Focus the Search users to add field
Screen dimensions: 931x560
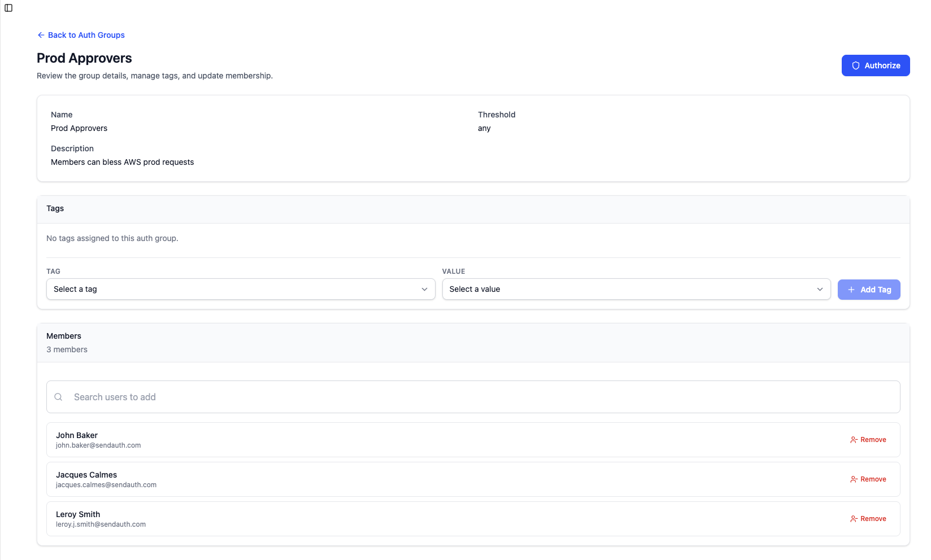pyautogui.click(x=473, y=397)
